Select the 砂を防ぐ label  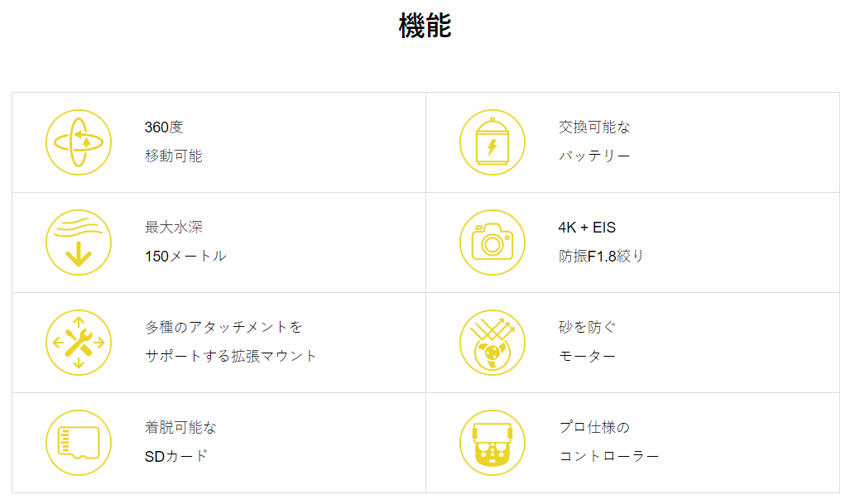click(587, 328)
